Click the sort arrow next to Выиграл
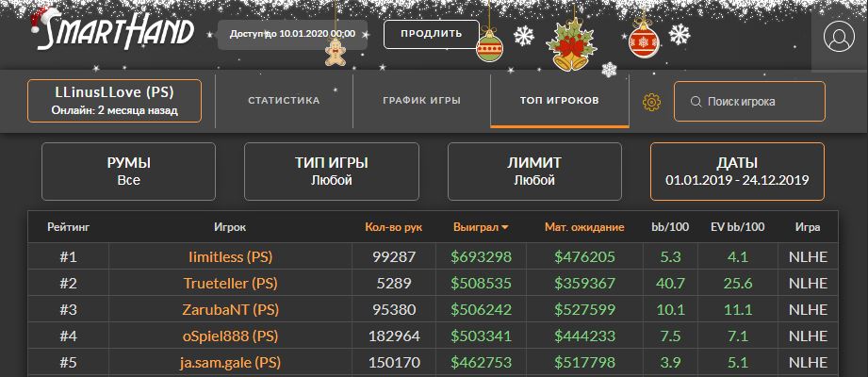Viewport: 868px width, 377px height. pyautogui.click(x=504, y=227)
